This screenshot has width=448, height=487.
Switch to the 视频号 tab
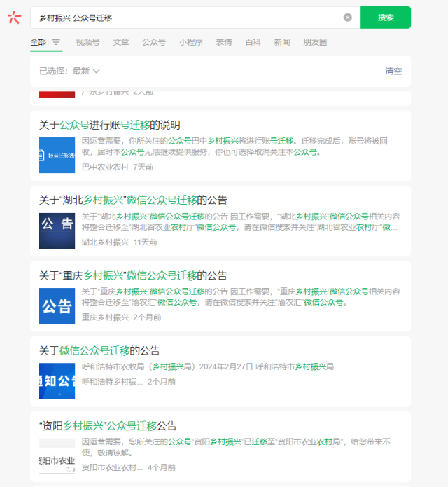click(87, 42)
